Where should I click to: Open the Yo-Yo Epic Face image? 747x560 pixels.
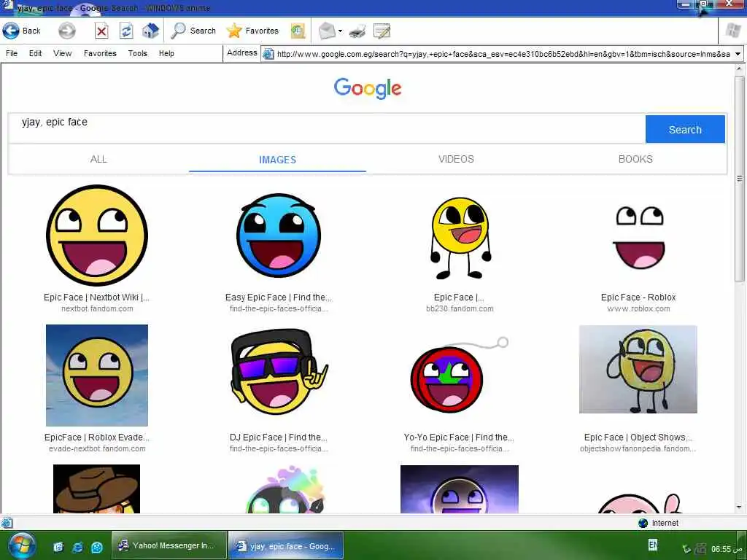pos(459,374)
